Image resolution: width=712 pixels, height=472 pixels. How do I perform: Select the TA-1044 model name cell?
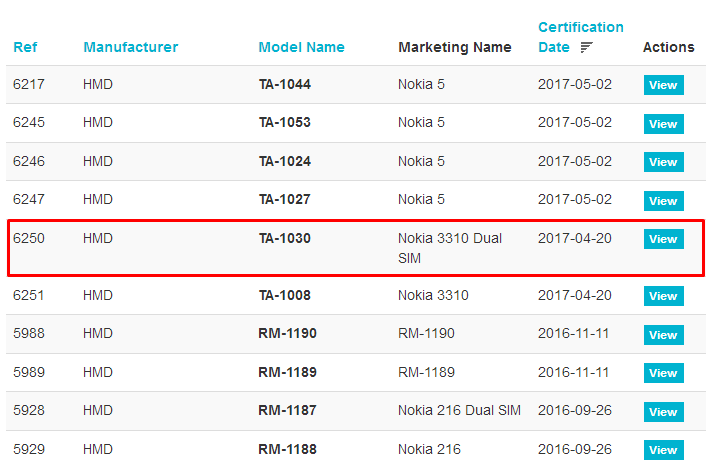285,84
